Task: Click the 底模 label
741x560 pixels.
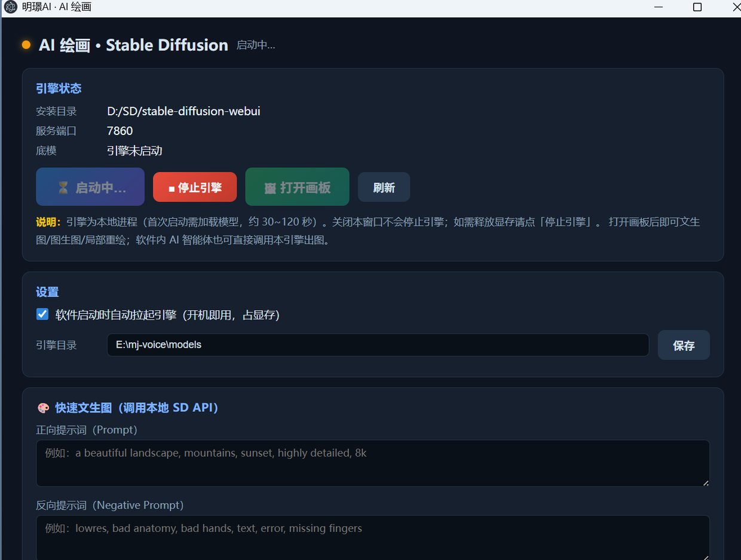Action: (46, 151)
